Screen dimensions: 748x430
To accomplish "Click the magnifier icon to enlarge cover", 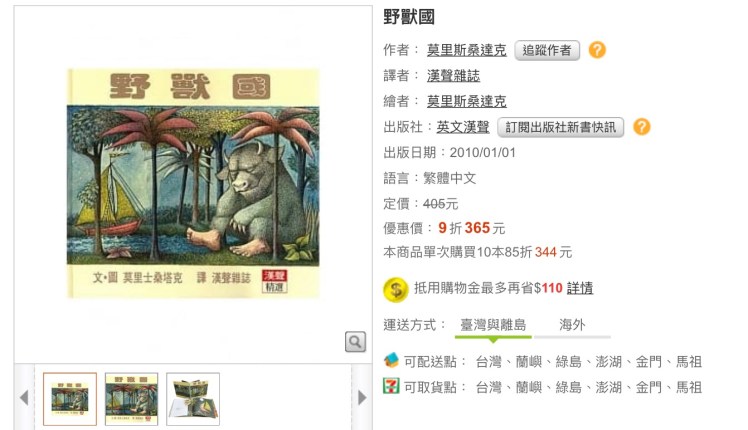I will point(355,342).
